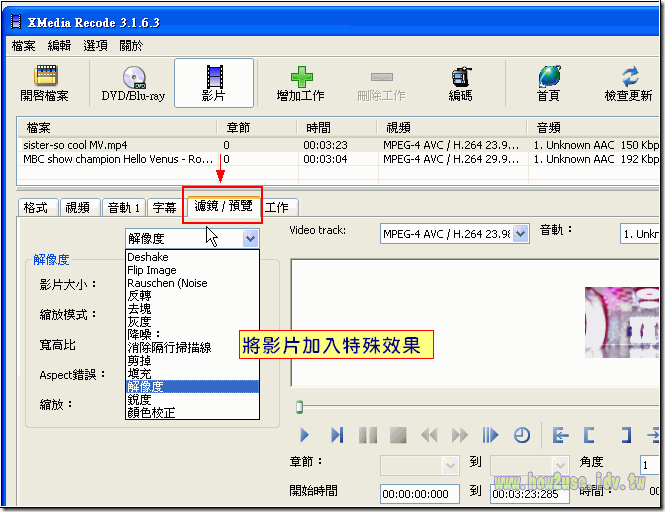Click the 開始時間 start time field

tap(419, 493)
